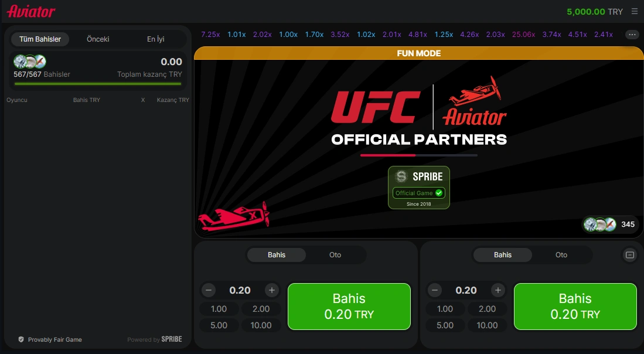The image size is (644, 354).
Task: Remove the second bet panel using its collapse icon
Action: pos(629,255)
